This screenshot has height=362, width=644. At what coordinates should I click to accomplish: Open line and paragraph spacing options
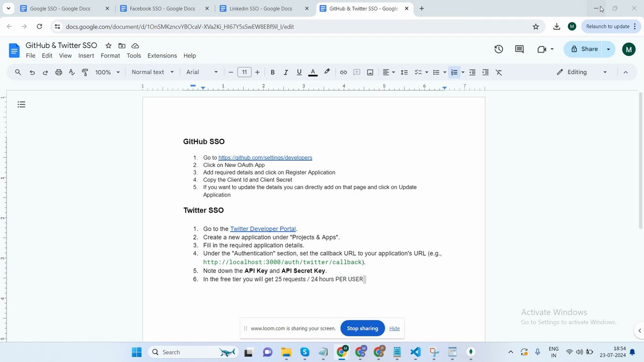(x=404, y=72)
